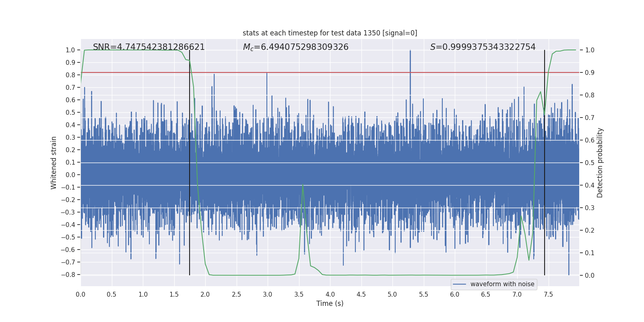Click the chirp mass Mc annotation
The image size is (644, 322).
(x=296, y=47)
